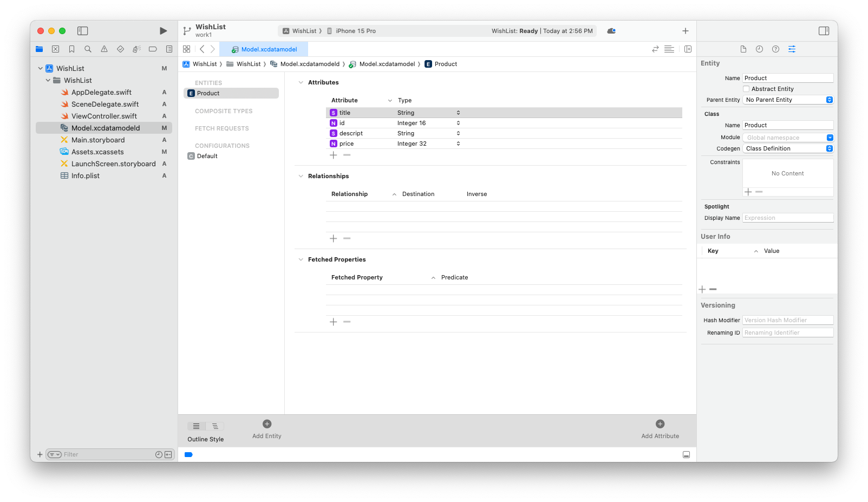Show the Data Model inspector
The height and width of the screenshot is (502, 868).
[x=792, y=49]
